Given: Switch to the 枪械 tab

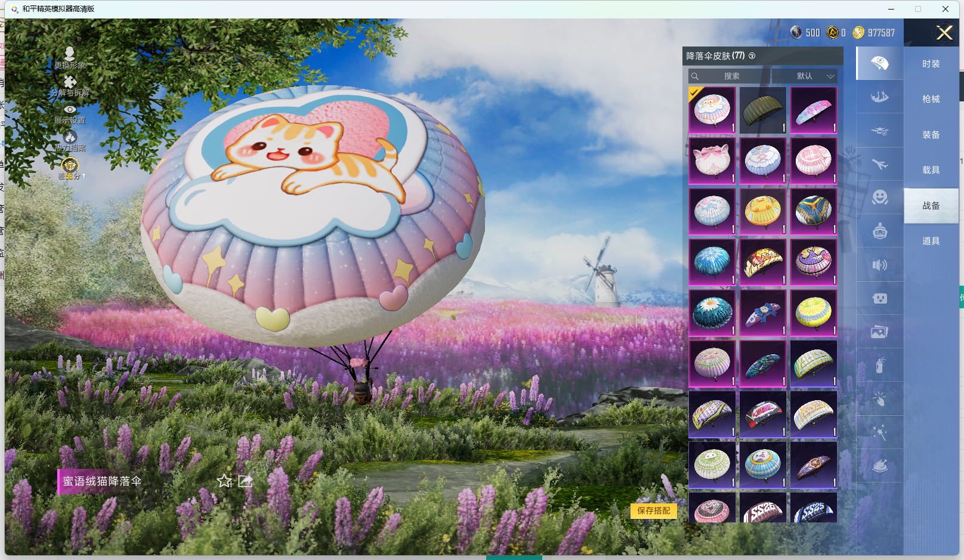Looking at the screenshot, I should pyautogui.click(x=931, y=99).
